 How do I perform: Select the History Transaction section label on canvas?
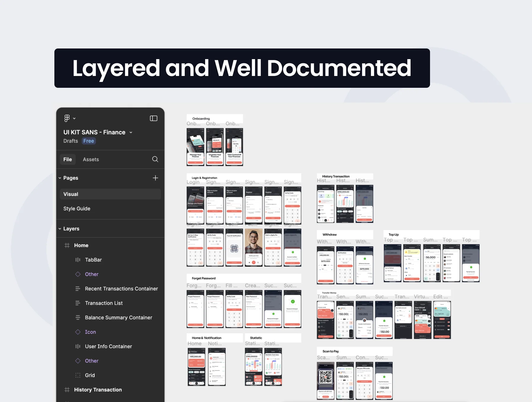coord(336,176)
